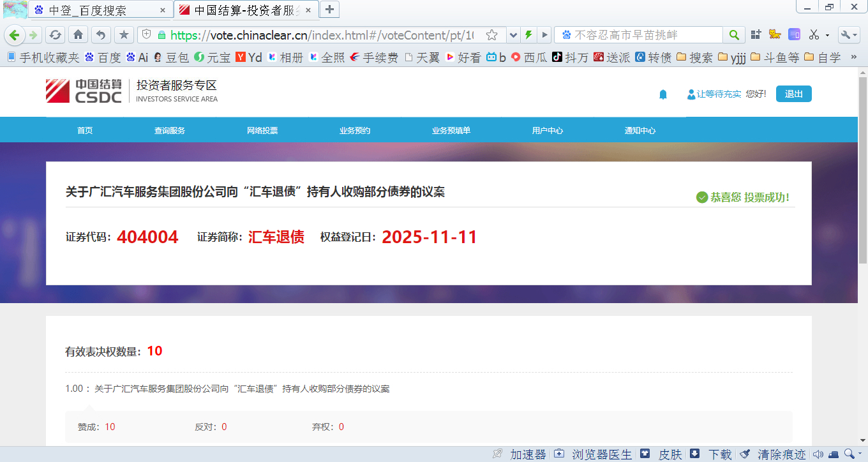Open a new tab with plus button
The height and width of the screenshot is (462, 868).
[x=329, y=10]
